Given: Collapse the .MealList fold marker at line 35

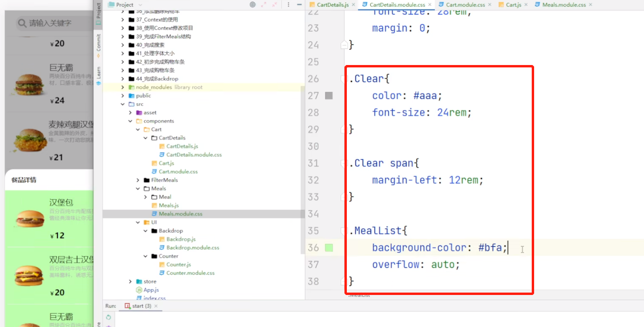Looking at the screenshot, I should click(x=343, y=231).
